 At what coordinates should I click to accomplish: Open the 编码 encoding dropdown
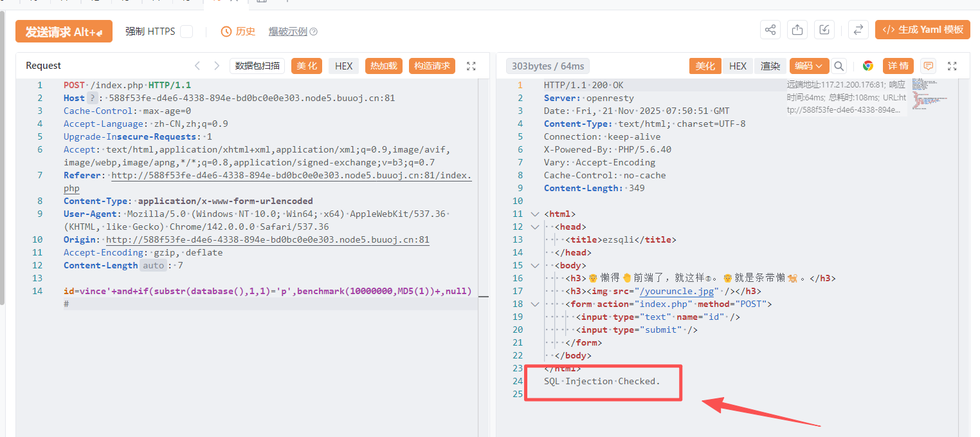809,66
